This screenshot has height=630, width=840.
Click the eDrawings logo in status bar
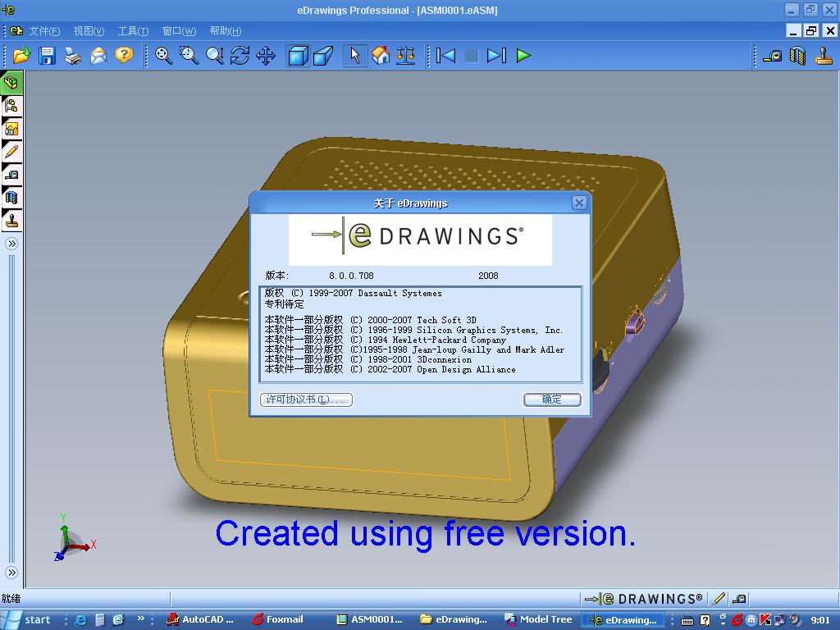pos(643,599)
